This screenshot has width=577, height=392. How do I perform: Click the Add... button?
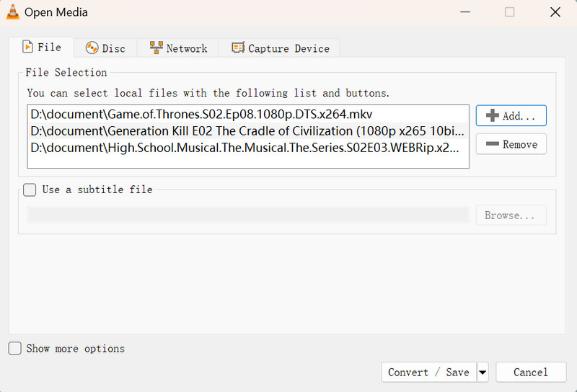pyautogui.click(x=511, y=116)
